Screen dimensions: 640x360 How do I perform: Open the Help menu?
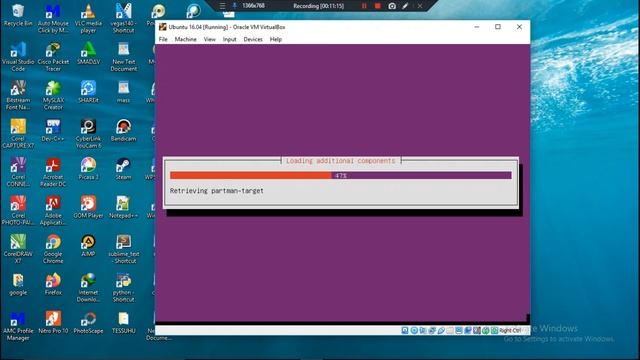pos(276,39)
